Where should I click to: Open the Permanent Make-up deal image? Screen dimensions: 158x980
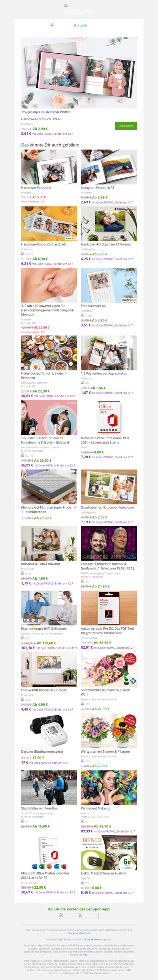[109, 787]
